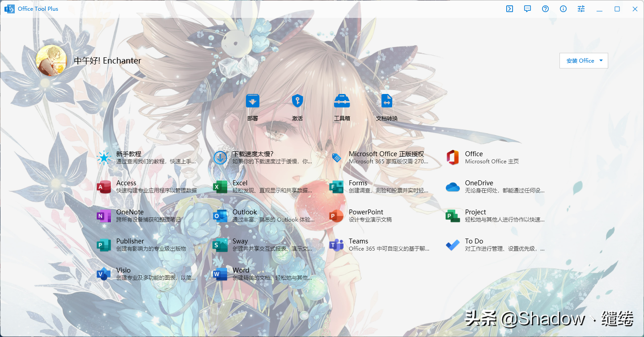Click the Excel title text
Image resolution: width=644 pixels, height=337 pixels.
tap(240, 183)
